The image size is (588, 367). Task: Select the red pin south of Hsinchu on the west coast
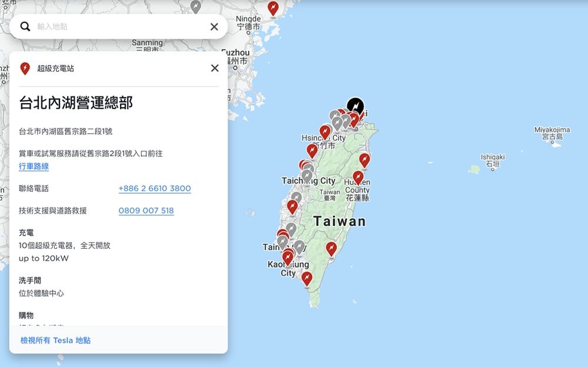tap(312, 151)
